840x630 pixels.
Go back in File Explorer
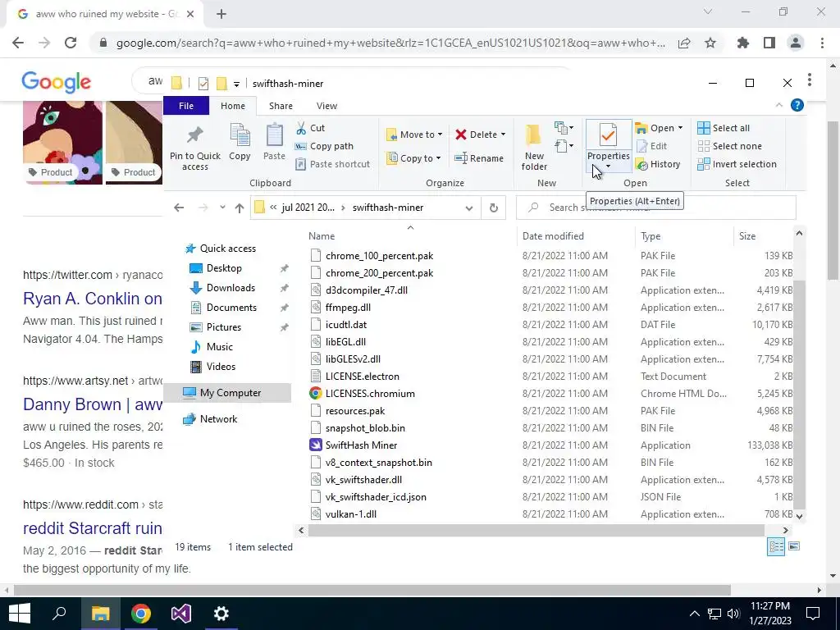pos(179,208)
